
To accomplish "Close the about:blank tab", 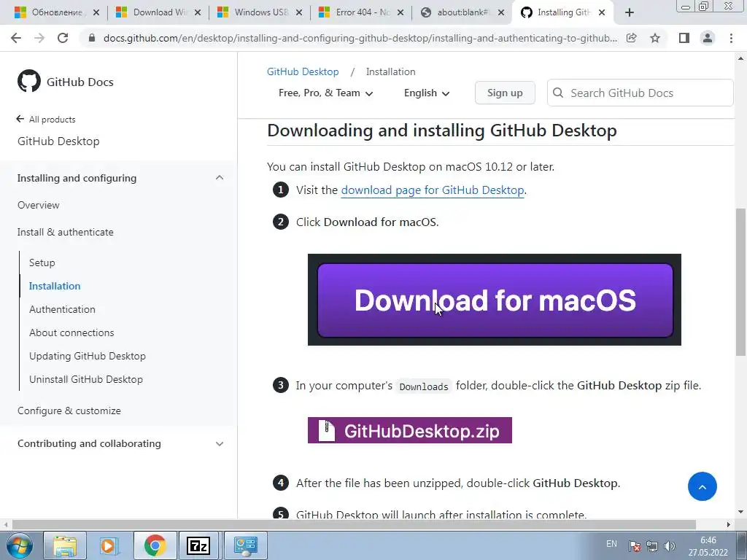I will pos(501,12).
